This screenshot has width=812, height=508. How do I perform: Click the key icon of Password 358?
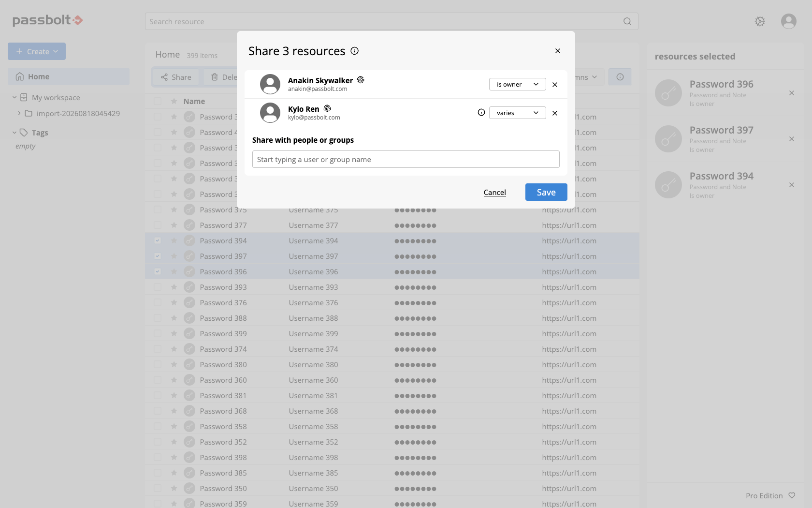(189, 426)
